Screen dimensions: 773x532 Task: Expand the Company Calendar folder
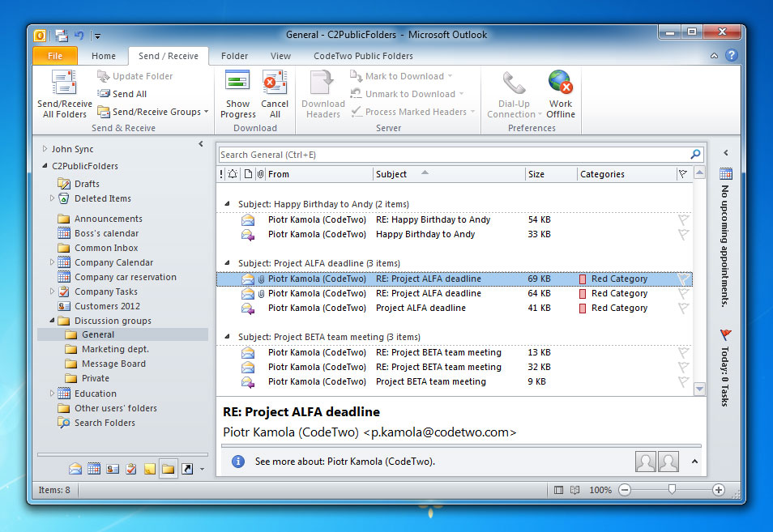pyautogui.click(x=52, y=262)
